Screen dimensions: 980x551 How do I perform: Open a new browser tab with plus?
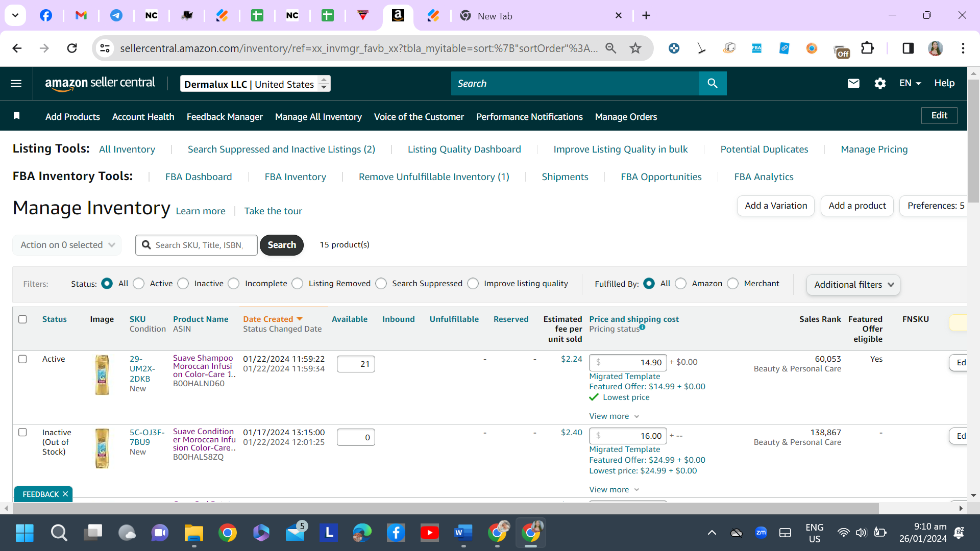(x=646, y=15)
